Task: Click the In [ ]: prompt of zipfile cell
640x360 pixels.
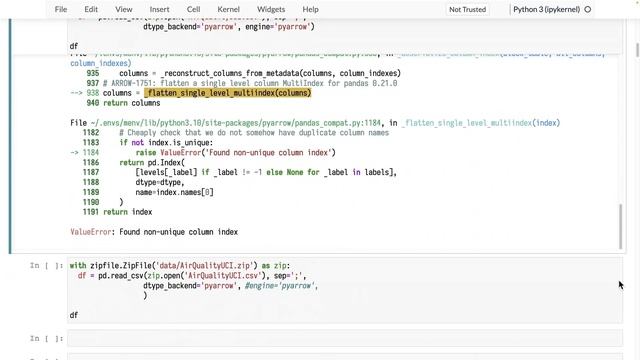Action: (x=46, y=266)
